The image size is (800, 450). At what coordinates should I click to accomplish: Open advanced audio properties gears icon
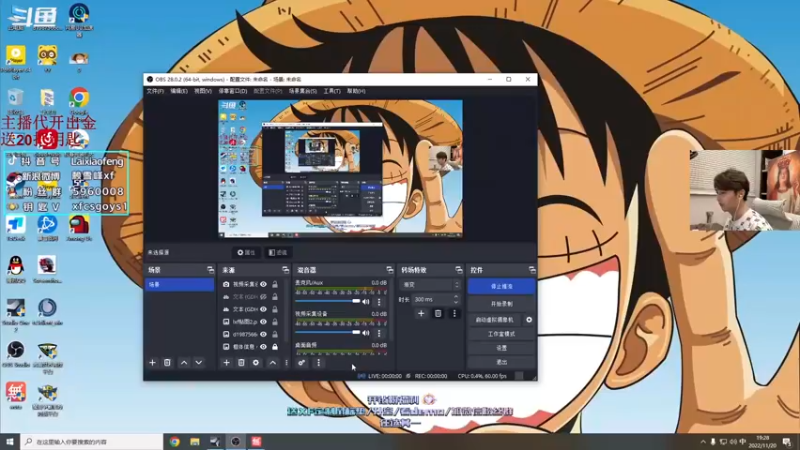click(x=302, y=363)
